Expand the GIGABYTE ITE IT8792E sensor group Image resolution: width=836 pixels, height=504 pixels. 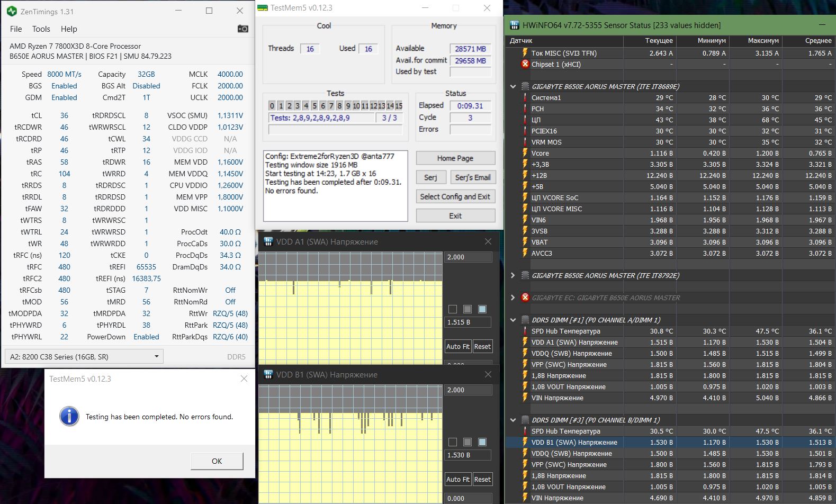coord(513,275)
